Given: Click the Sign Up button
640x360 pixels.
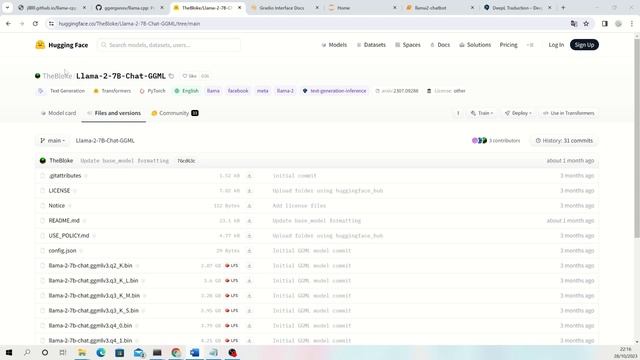Looking at the screenshot, I should (x=584, y=45).
